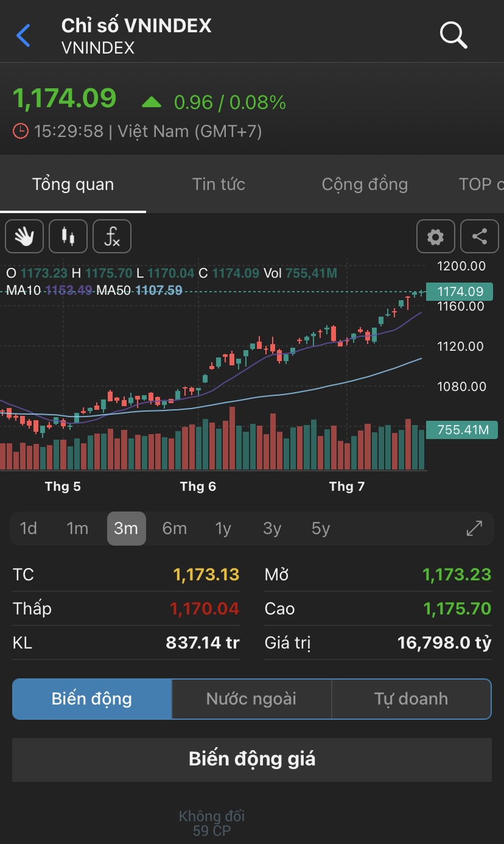This screenshot has height=844, width=504.
Task: Switch to Tự doanh segment
Action: coord(411,699)
